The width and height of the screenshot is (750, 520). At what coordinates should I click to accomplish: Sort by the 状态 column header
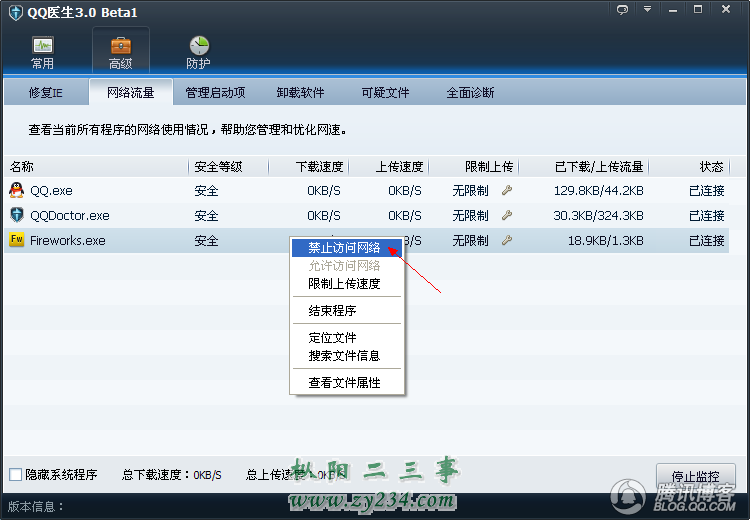[689, 166]
